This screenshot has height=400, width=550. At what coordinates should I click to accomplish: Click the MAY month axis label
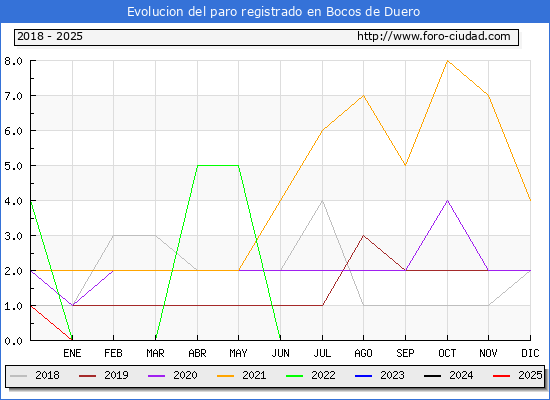tap(239, 353)
